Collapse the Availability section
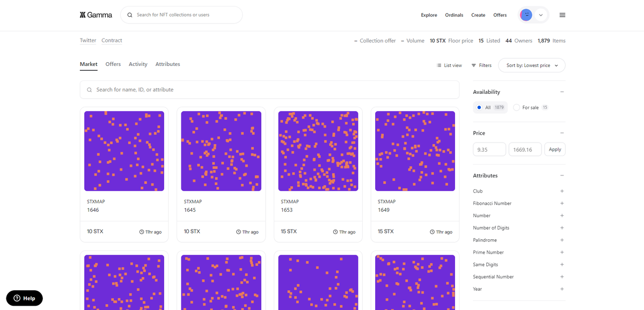The height and width of the screenshot is (310, 644). pos(562,92)
